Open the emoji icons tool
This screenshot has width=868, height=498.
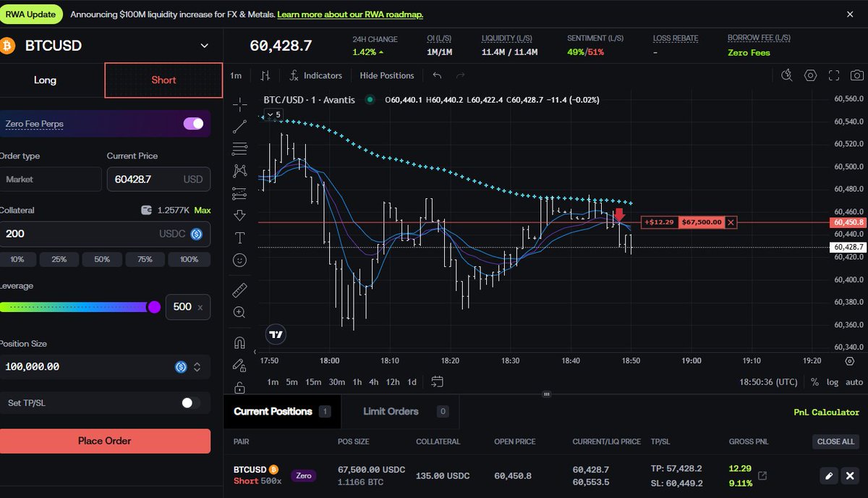(x=239, y=259)
